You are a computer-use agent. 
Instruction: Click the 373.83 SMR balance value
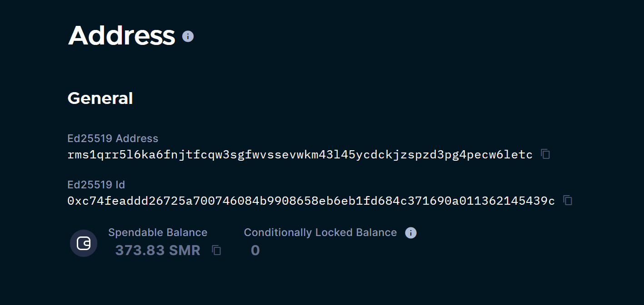point(158,250)
